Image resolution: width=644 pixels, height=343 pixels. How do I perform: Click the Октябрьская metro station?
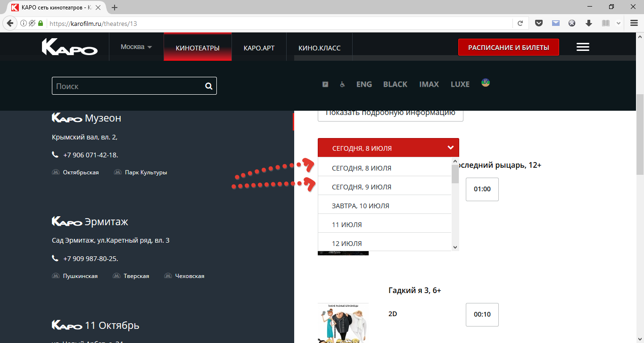[x=81, y=172]
